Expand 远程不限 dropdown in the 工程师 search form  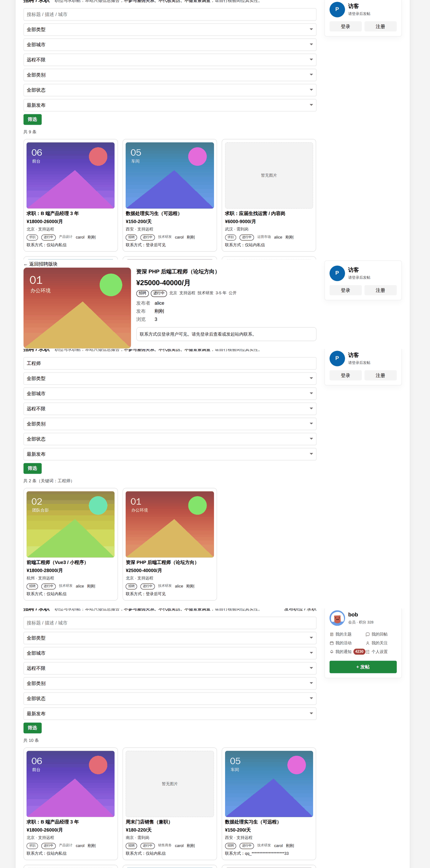tap(170, 409)
